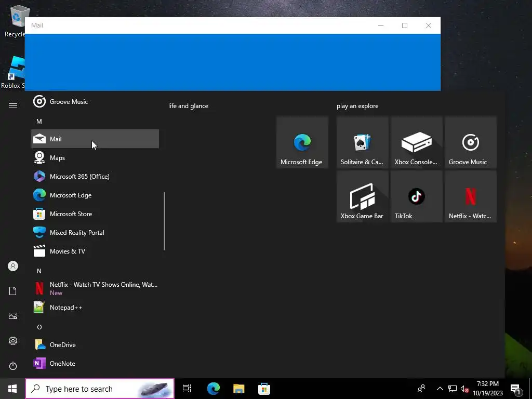Open Microsoft Store from the taskbar
The image size is (532, 399).
264,389
